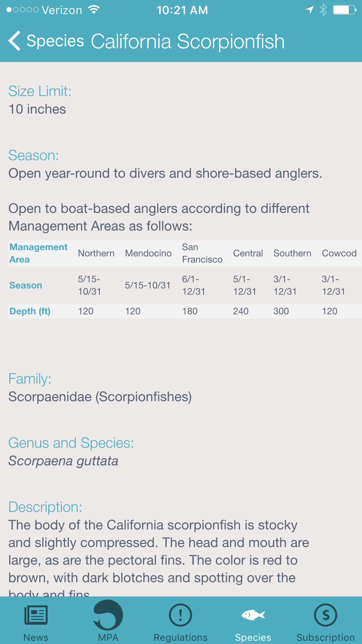Open the MPA tab wave icon
Image resolution: width=362 pixels, height=644 pixels.
pos(108,615)
